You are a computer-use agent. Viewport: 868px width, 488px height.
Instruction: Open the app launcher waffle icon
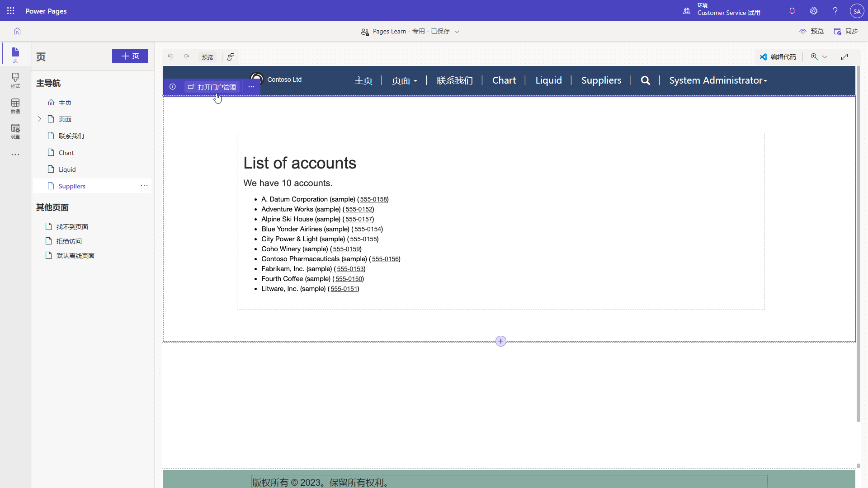coord(11,11)
